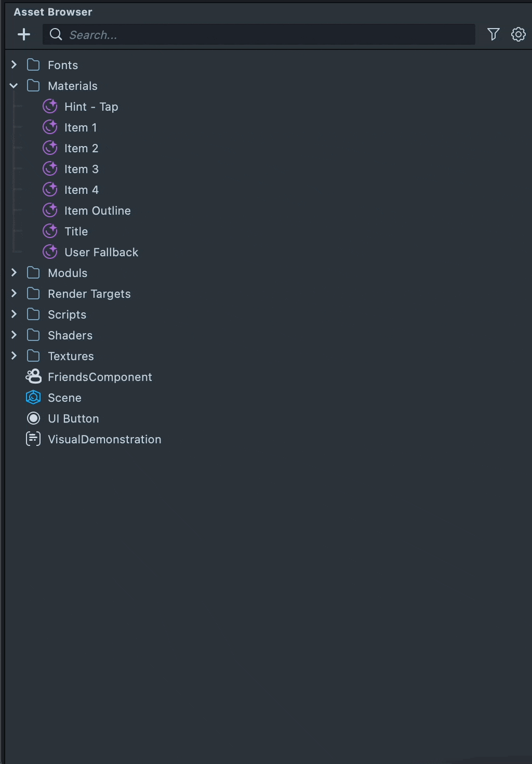Click into the Search assets field
The image size is (532, 764).
(260, 35)
